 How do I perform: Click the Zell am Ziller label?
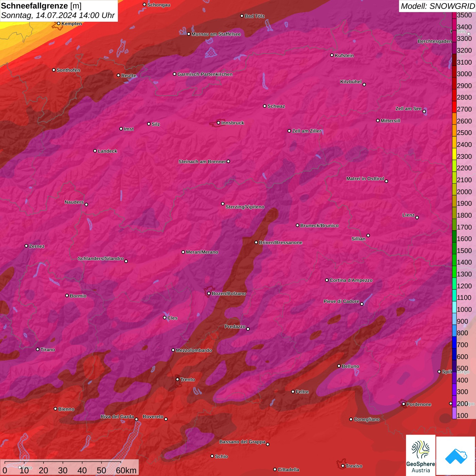pos(307,131)
